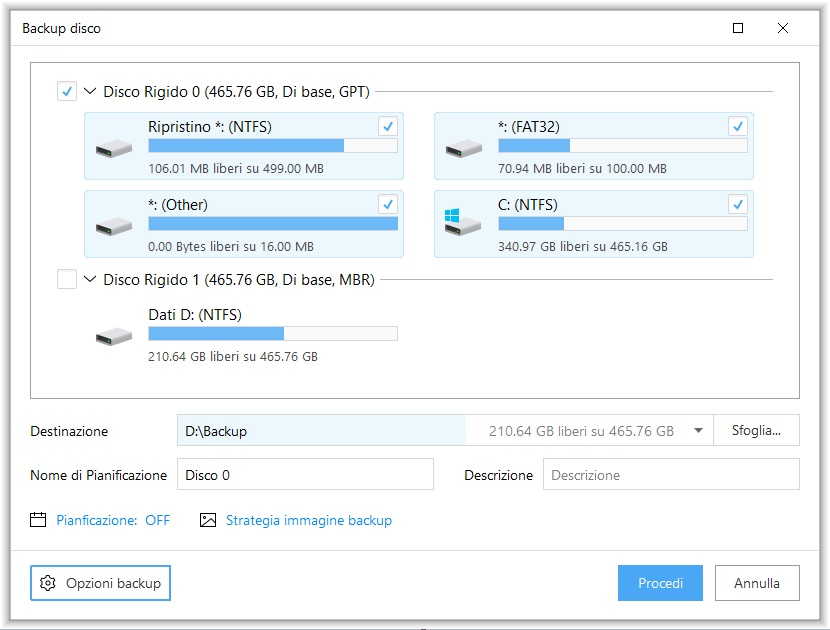Uncheck the C: (NTFS) partition checkbox
The image size is (830, 630).
coord(737,204)
